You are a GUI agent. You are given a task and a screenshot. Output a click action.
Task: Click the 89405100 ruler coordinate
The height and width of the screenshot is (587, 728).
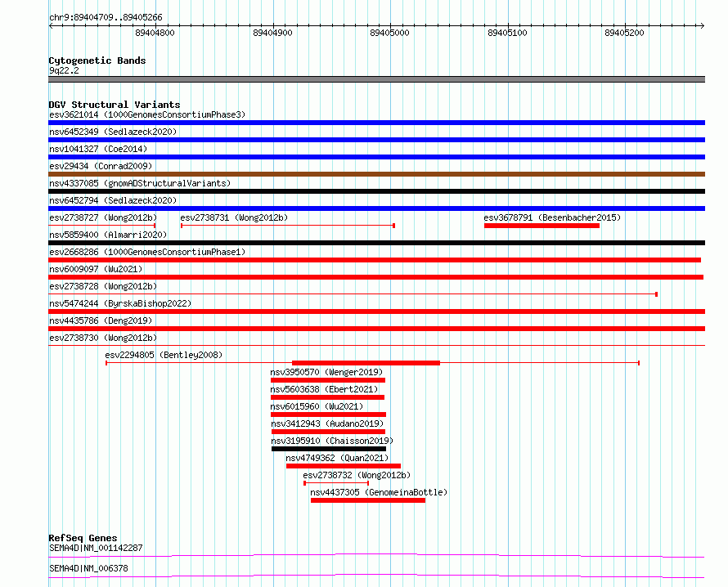tap(507, 33)
